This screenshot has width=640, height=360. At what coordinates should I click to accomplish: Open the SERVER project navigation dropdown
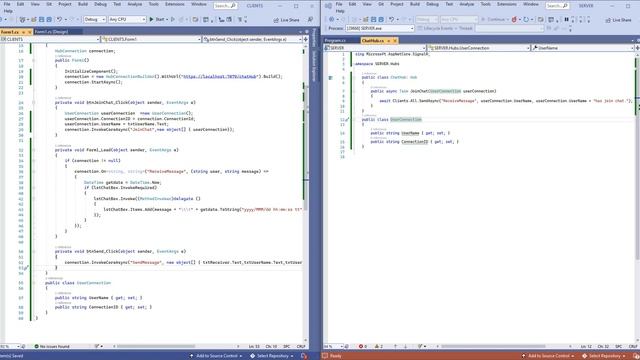375,48
